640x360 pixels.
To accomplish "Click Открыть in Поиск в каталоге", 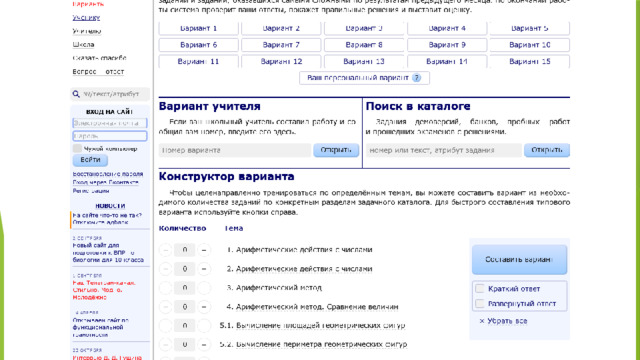I will coord(547,150).
